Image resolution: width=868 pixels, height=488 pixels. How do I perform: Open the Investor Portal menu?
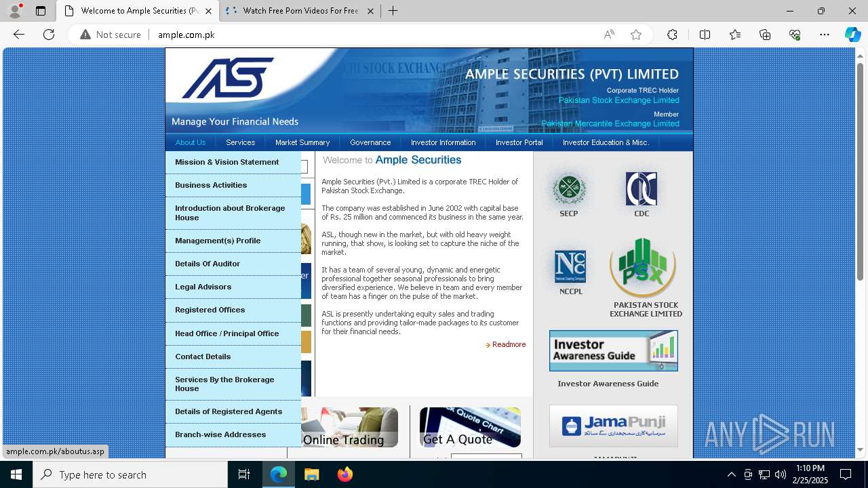click(519, 142)
